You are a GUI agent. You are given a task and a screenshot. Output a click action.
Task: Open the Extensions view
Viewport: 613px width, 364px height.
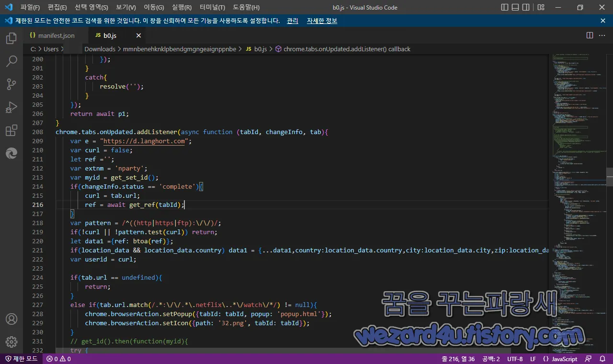coord(11,130)
